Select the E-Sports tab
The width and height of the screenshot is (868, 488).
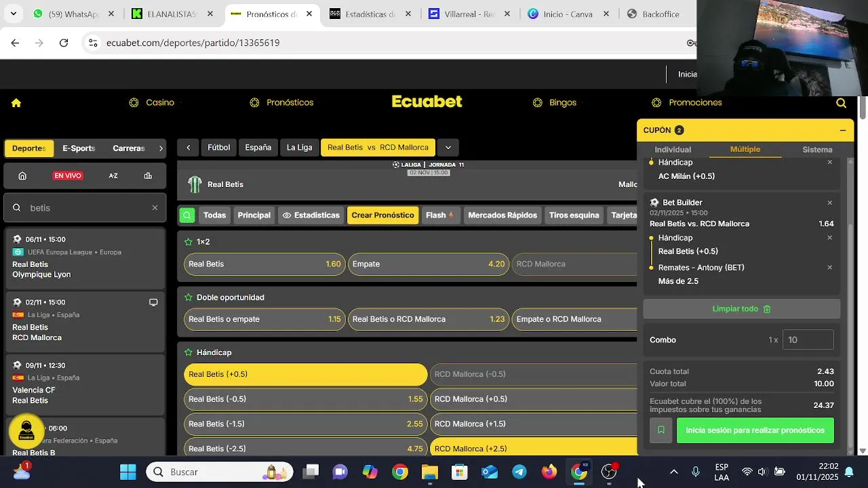point(79,148)
